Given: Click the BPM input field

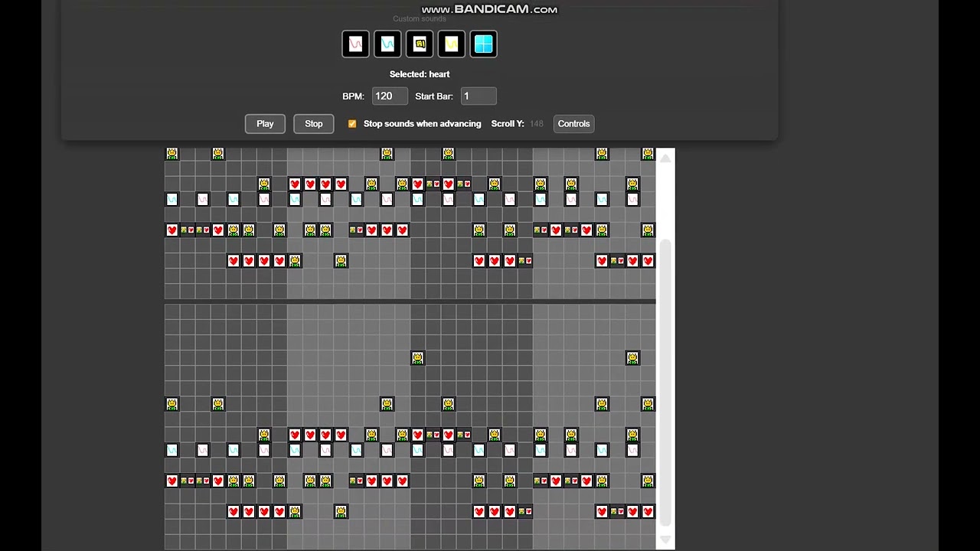Looking at the screenshot, I should click(x=390, y=96).
